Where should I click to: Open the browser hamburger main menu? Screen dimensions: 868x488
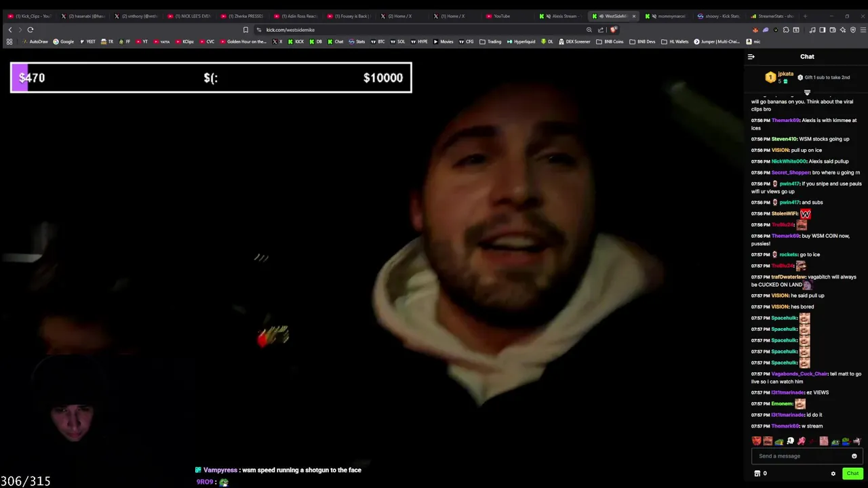tap(863, 30)
